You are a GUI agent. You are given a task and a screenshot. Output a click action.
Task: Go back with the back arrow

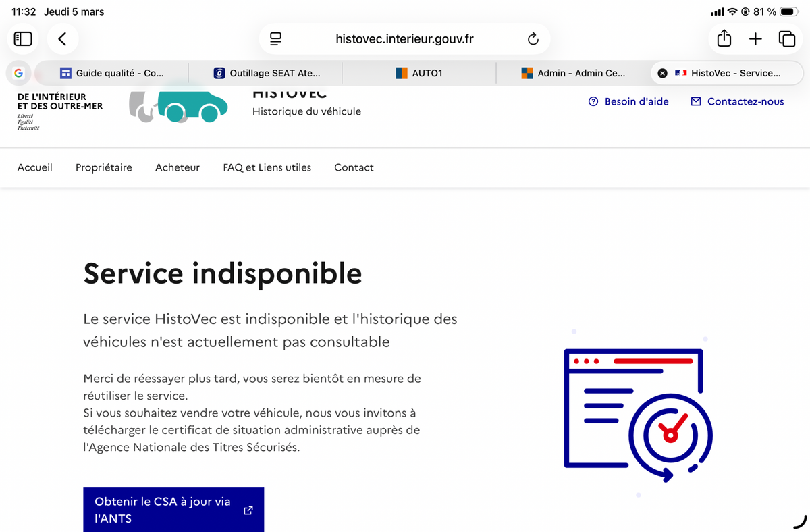(62, 39)
